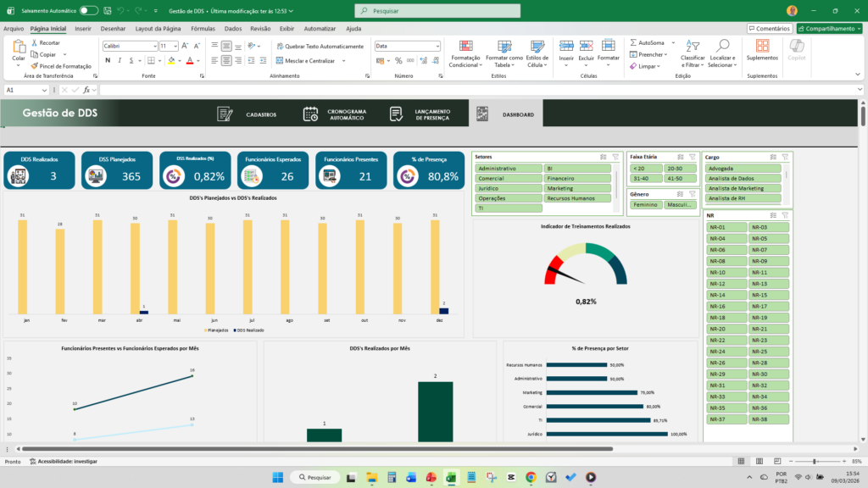Toggle Quebrar Texto Automaticamente

pyautogui.click(x=320, y=47)
